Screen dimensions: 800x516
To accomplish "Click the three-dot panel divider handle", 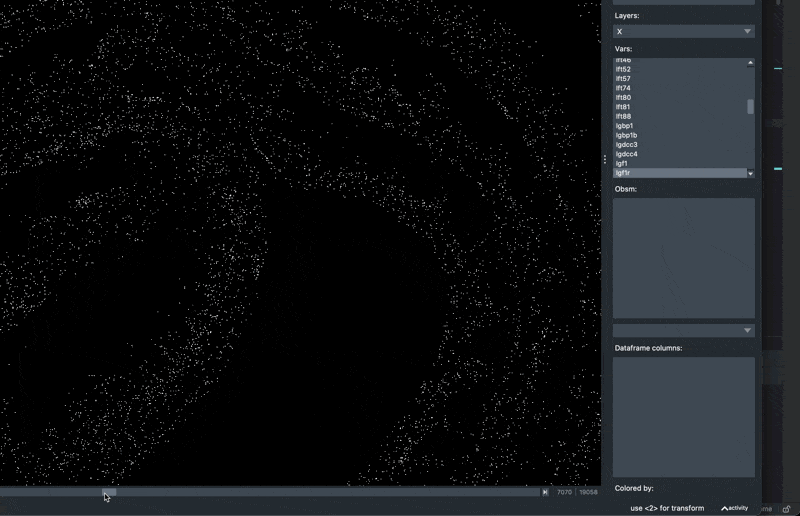I will click(x=605, y=159).
